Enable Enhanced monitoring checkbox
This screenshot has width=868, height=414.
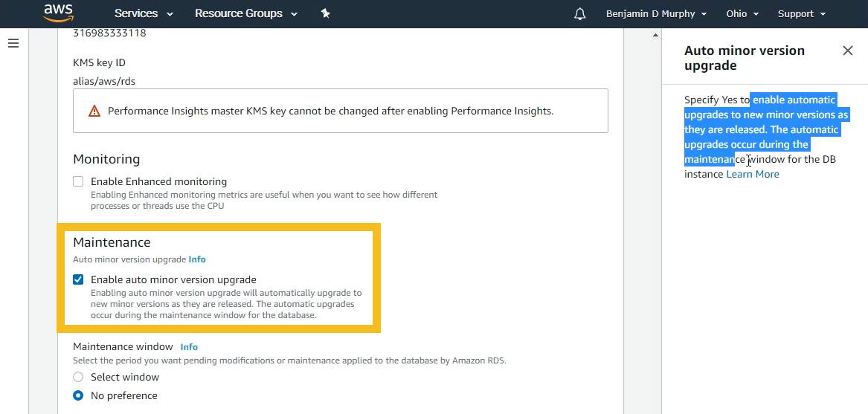[x=78, y=181]
